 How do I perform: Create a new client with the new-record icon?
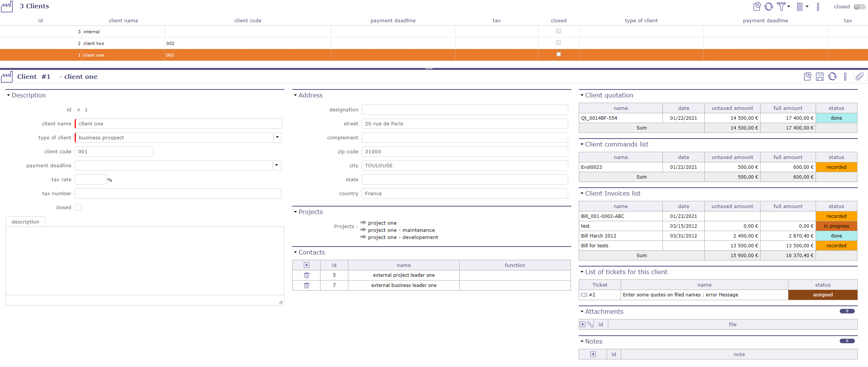coord(757,6)
